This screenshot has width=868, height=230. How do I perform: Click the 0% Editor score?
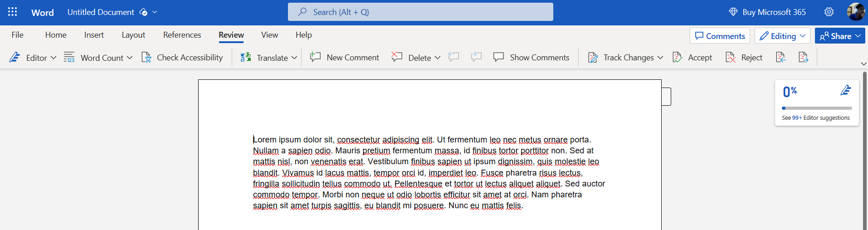coord(790,92)
